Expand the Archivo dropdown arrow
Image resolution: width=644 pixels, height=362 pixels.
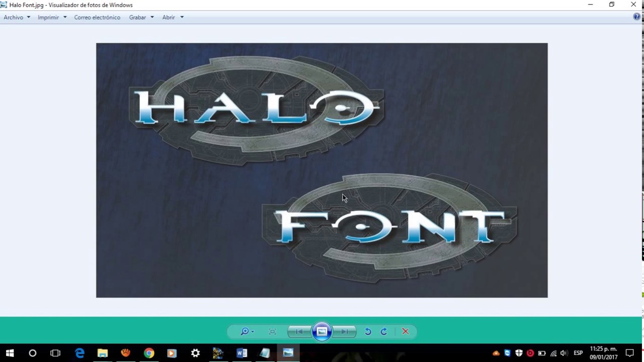tap(28, 17)
